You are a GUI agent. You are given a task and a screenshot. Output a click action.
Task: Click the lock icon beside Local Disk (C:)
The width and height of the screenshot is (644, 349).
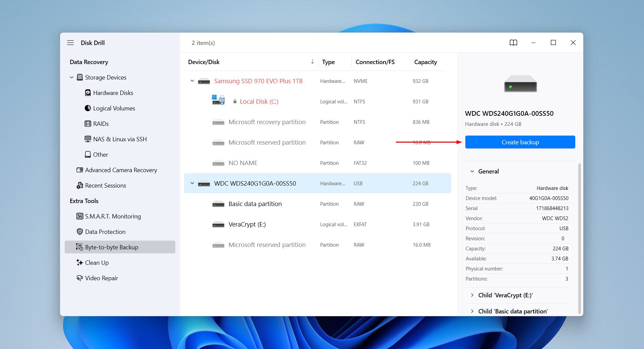pos(235,101)
